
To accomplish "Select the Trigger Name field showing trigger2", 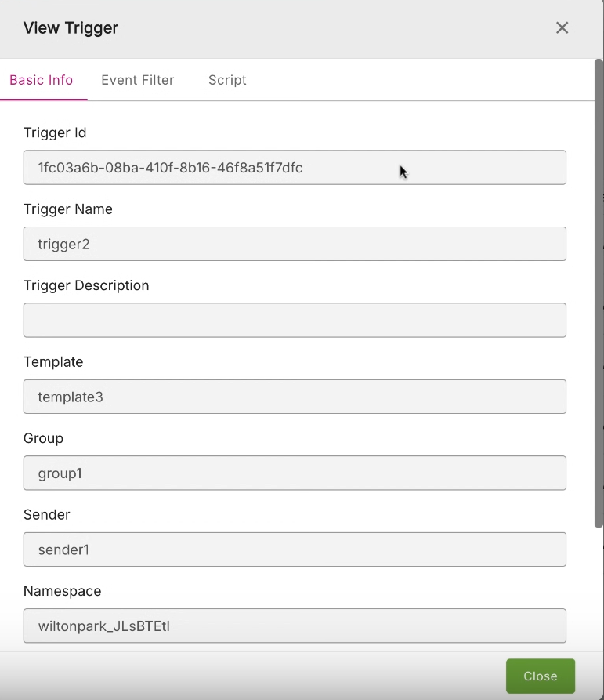I will pyautogui.click(x=295, y=244).
